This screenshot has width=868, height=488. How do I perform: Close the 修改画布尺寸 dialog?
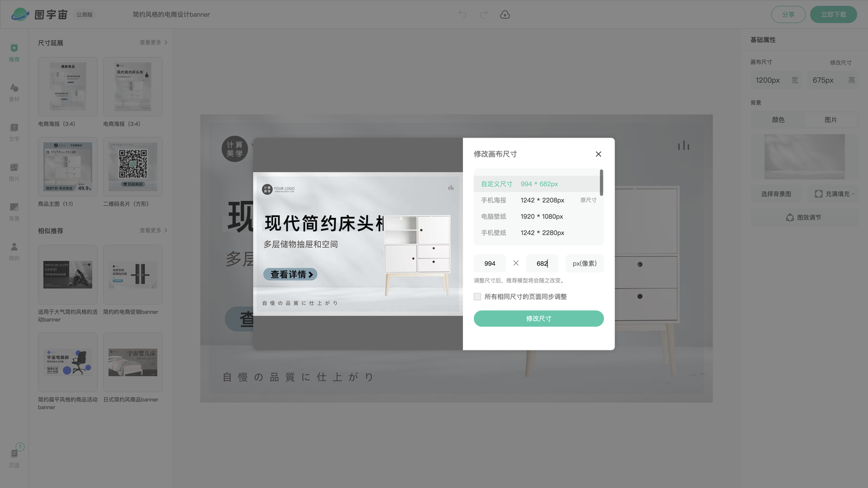coord(598,154)
